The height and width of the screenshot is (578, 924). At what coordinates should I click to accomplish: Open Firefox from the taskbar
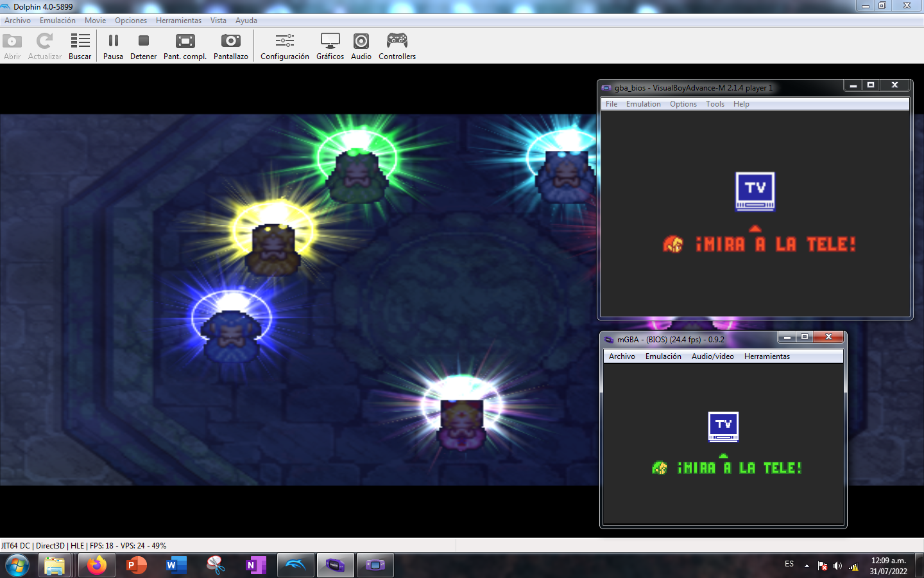click(x=97, y=565)
